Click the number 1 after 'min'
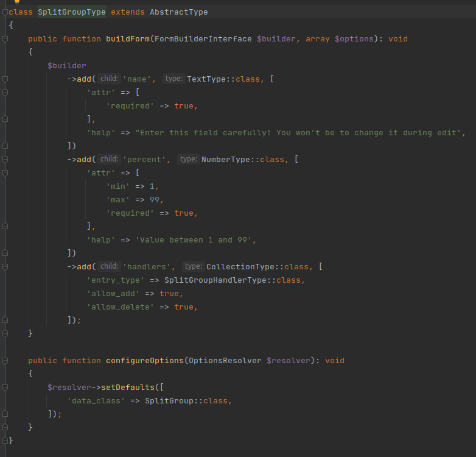Image resolution: width=476 pixels, height=457 pixels. tap(152, 186)
